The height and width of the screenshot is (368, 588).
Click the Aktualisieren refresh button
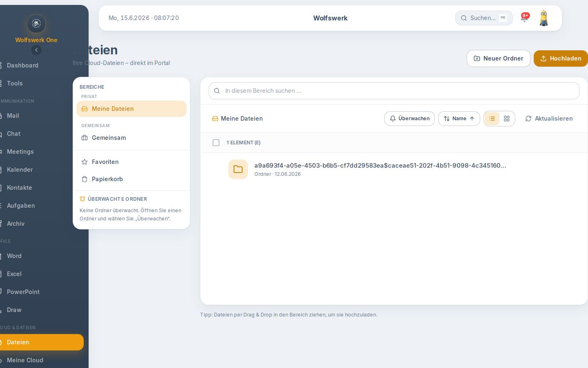[549, 119]
